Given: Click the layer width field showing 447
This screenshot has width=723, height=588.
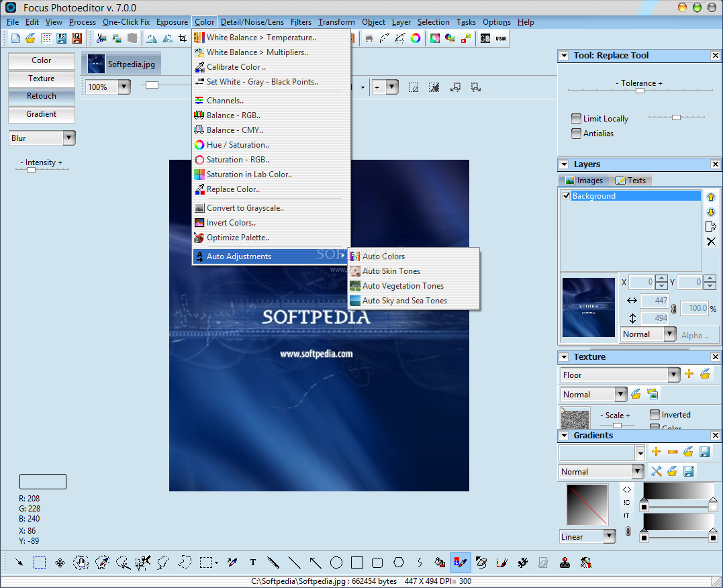Looking at the screenshot, I should coord(655,301).
